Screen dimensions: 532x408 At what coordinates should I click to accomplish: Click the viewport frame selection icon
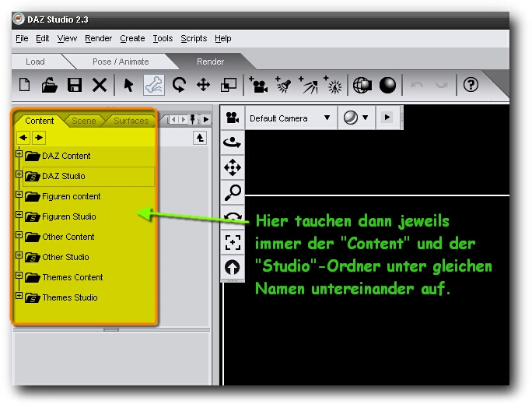pyautogui.click(x=233, y=243)
